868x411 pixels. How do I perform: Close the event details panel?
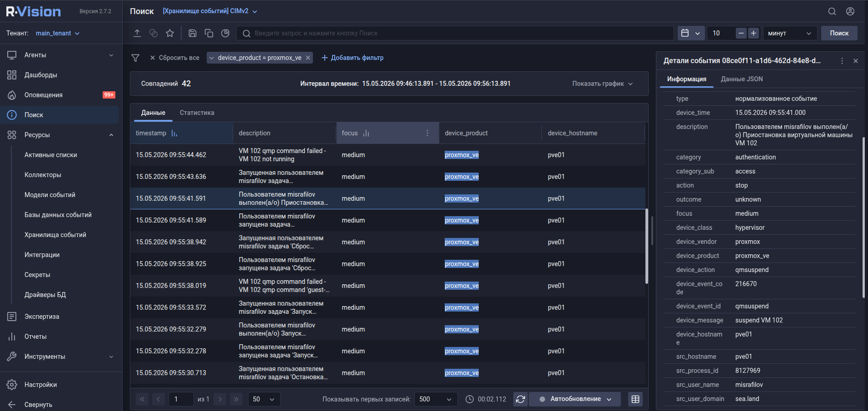click(x=856, y=61)
